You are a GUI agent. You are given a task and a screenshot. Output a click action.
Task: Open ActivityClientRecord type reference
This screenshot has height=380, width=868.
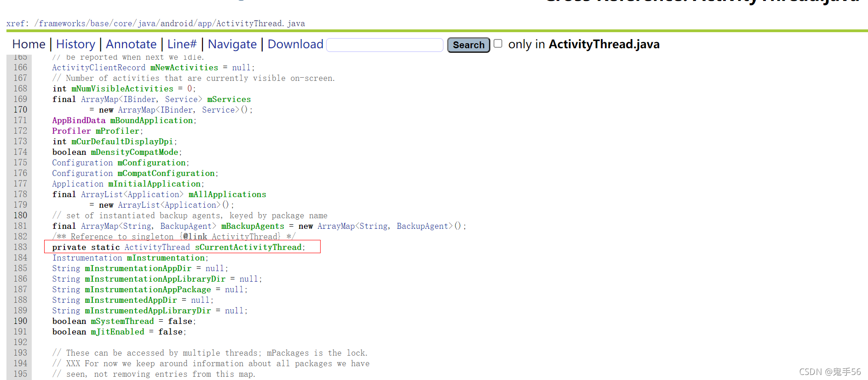point(99,68)
